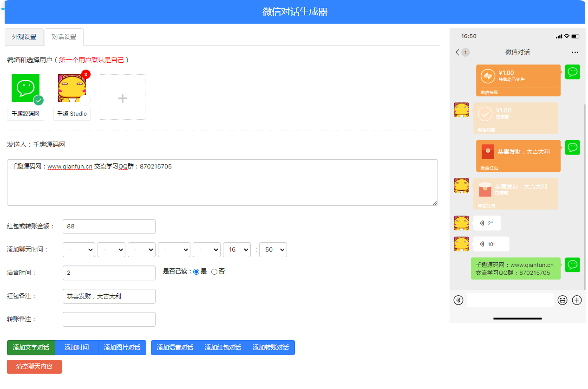Switch to the 对话设置 tab
588x389 pixels.
[x=64, y=37]
